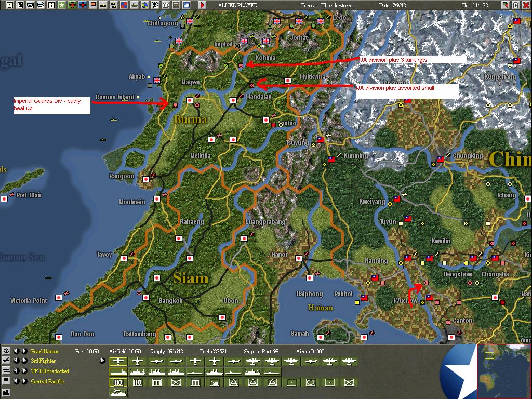Click the white star on green icon
This screenshot has height=399, width=532.
coord(61,5)
